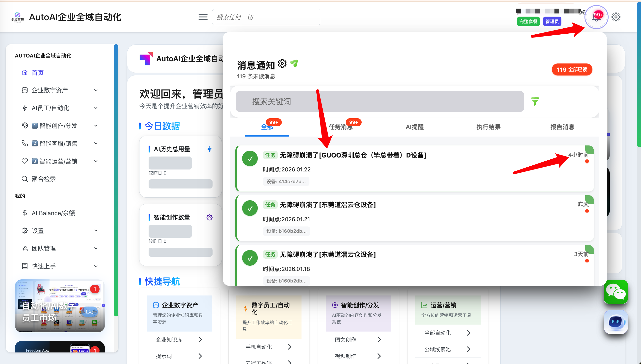The image size is (641, 364).
Task: Click the 119 全部已读 button
Action: pyautogui.click(x=572, y=69)
